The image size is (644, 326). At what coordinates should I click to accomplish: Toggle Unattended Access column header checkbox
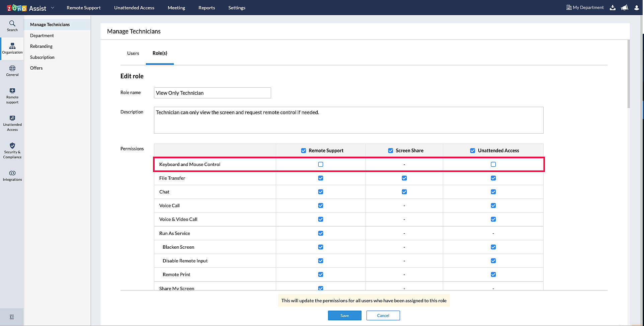click(473, 151)
